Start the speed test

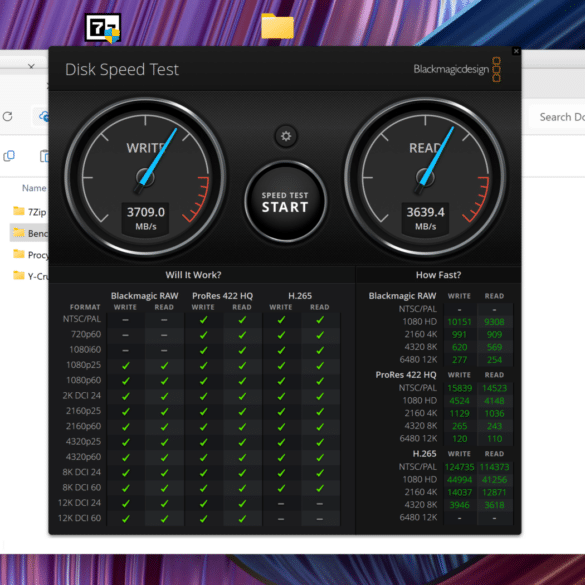pyautogui.click(x=285, y=202)
